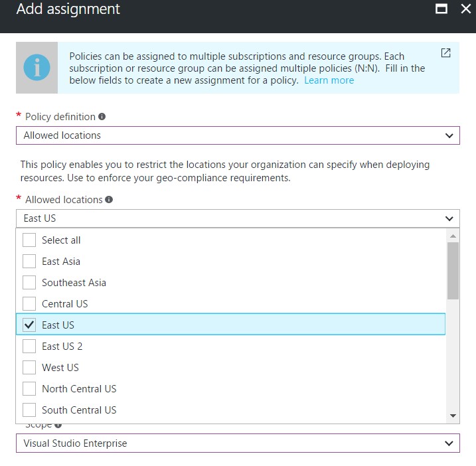The width and height of the screenshot is (476, 466).
Task: Tick the Southeast Asia checkbox
Action: pyautogui.click(x=29, y=283)
